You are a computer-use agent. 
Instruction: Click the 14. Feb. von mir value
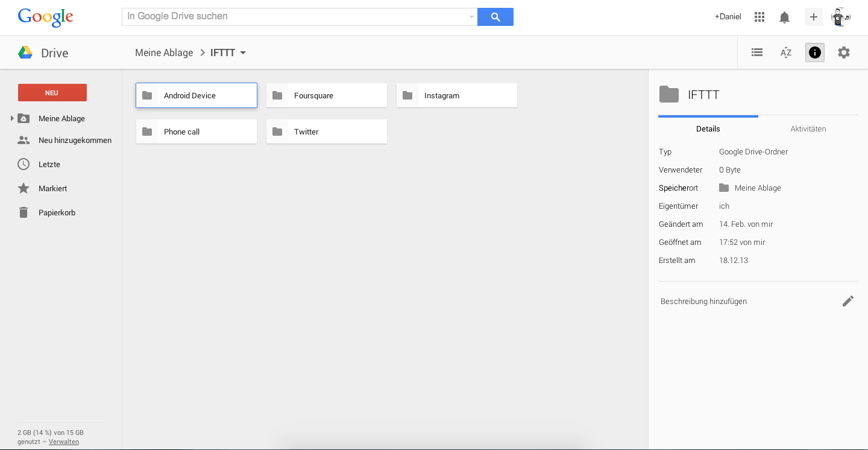click(x=746, y=224)
